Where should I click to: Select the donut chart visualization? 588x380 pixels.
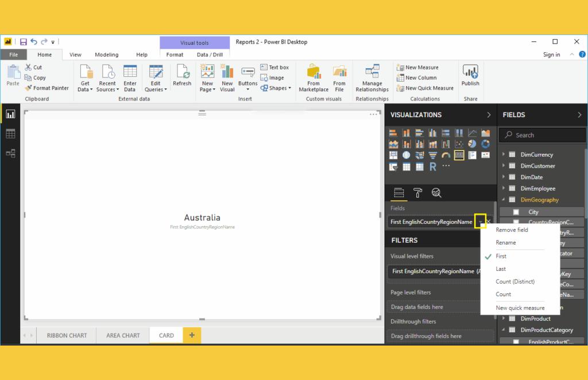pos(485,144)
